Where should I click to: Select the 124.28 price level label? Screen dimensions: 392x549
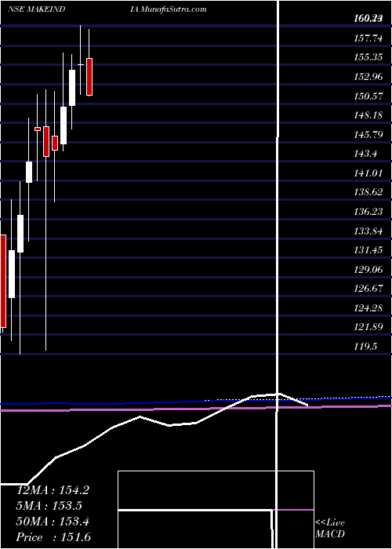pyautogui.click(x=368, y=307)
